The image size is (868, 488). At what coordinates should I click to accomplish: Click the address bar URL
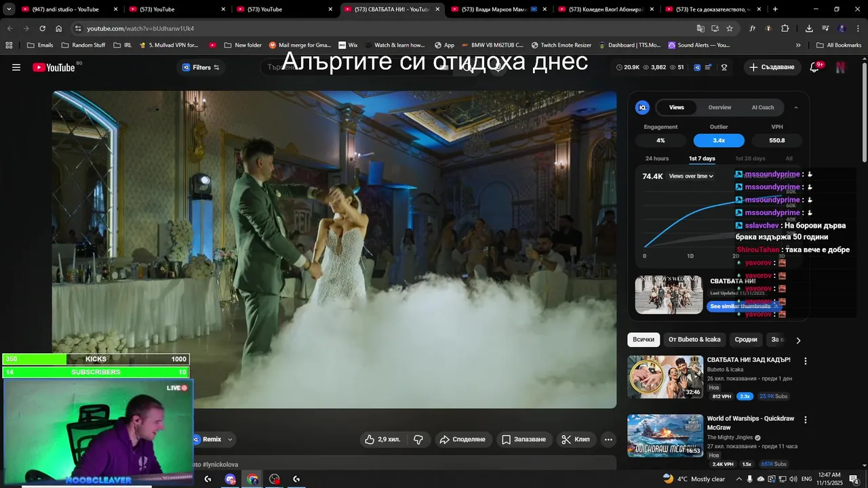point(140,28)
